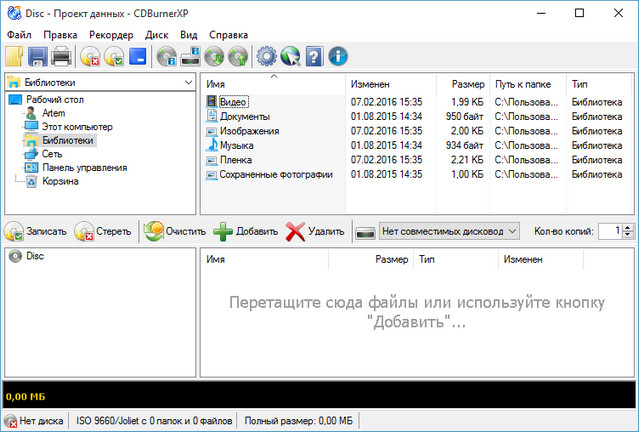Click the erase disc icon in the top toolbar
The image size is (639, 432).
[x=90, y=56]
